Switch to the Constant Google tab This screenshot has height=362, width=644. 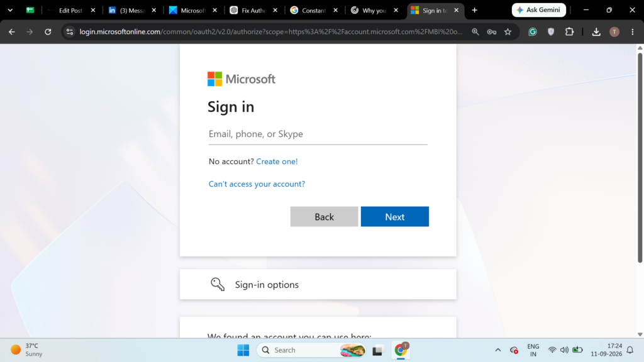(313, 10)
